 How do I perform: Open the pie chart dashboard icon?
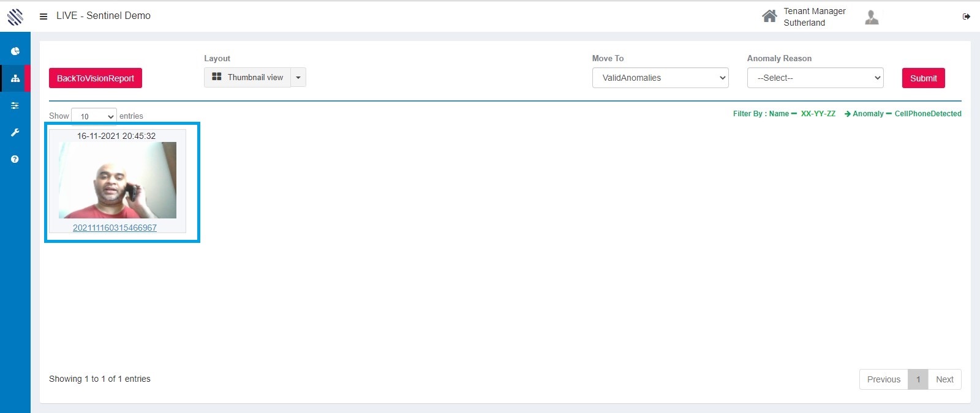click(15, 51)
